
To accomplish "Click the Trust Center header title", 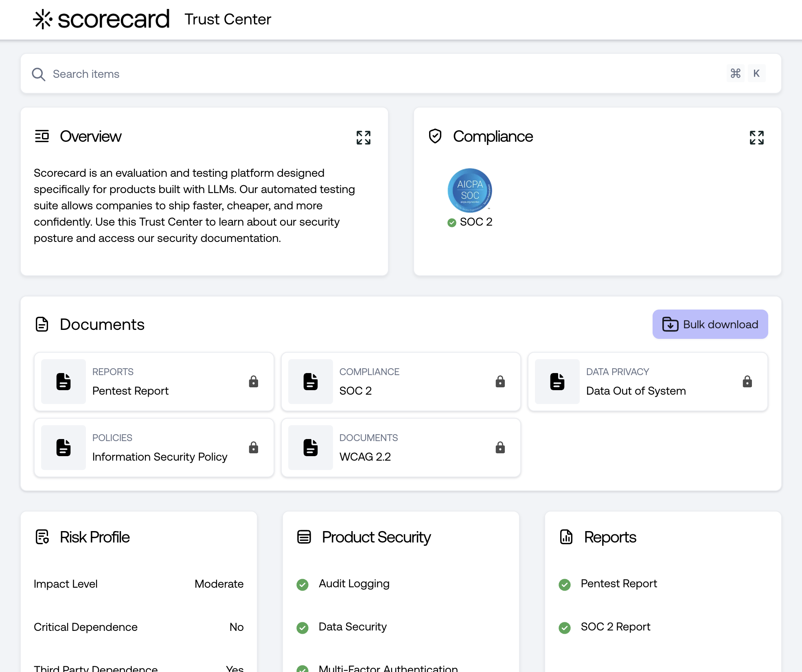I will point(228,19).
